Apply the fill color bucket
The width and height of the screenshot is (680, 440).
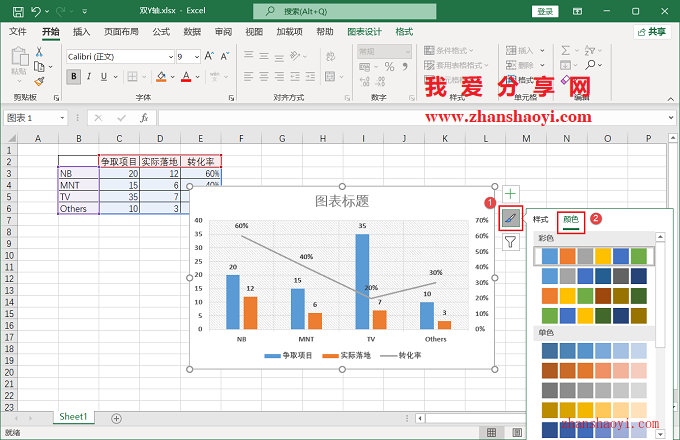pos(161,77)
